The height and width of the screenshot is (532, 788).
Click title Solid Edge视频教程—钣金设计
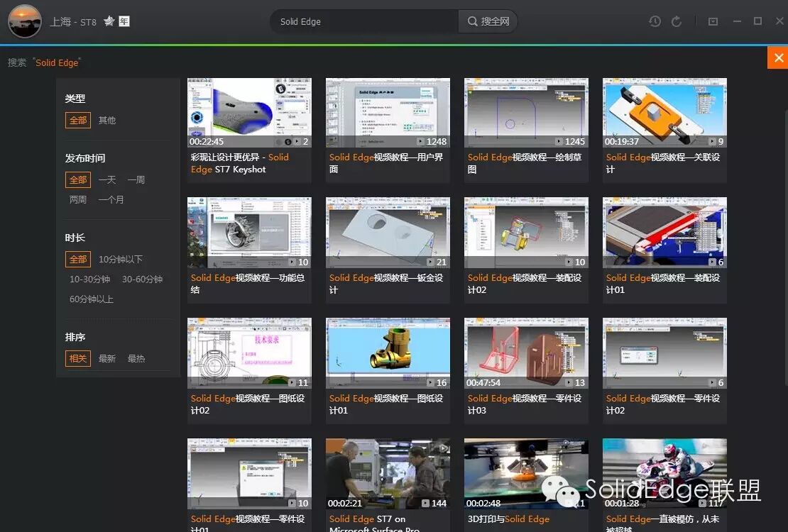tap(386, 284)
